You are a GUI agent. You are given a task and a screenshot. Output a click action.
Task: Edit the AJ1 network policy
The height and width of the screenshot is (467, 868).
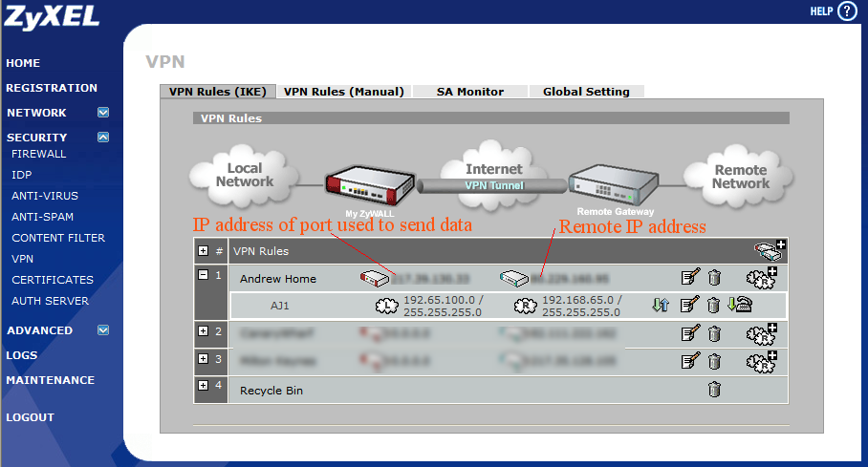pos(690,306)
